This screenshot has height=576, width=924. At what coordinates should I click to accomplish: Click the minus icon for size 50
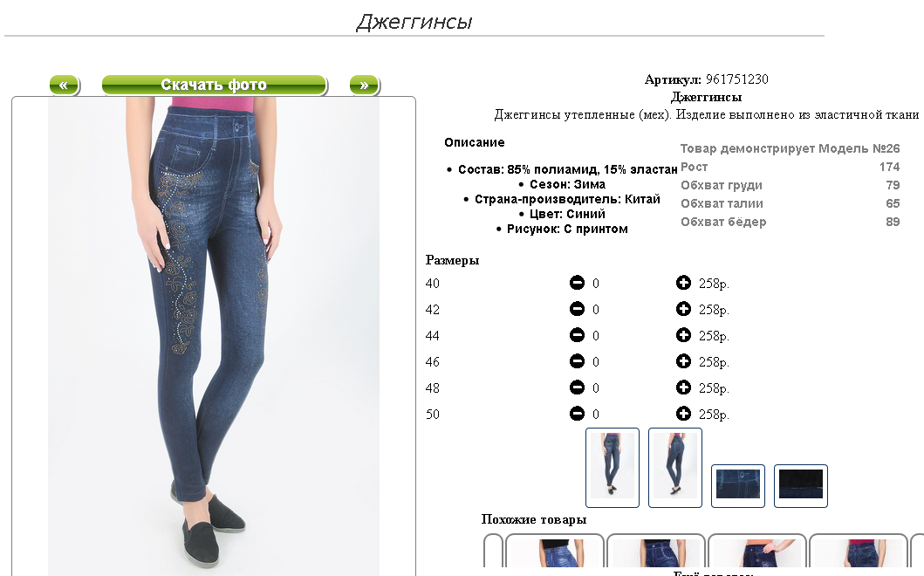click(577, 414)
